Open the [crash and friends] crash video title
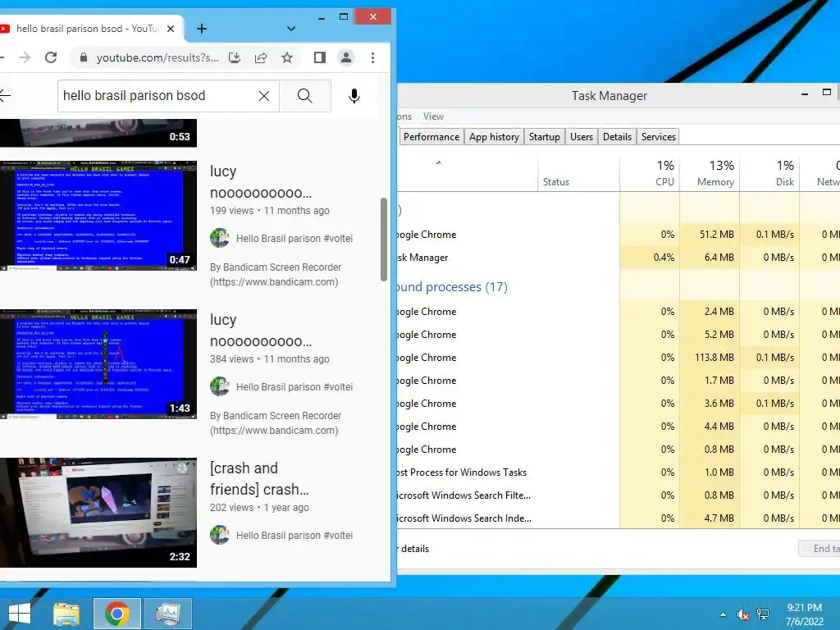The width and height of the screenshot is (840, 630). pyautogui.click(x=259, y=478)
